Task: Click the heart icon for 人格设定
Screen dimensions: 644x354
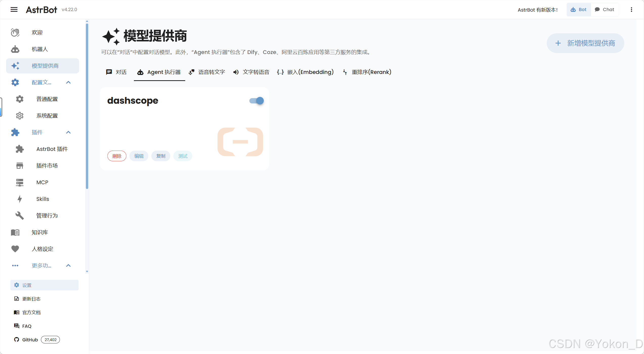Action: (15, 249)
